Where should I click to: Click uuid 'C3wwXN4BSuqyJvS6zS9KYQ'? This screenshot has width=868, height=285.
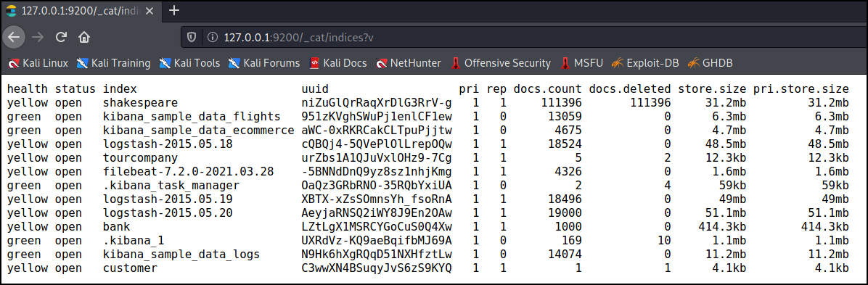[377, 269]
